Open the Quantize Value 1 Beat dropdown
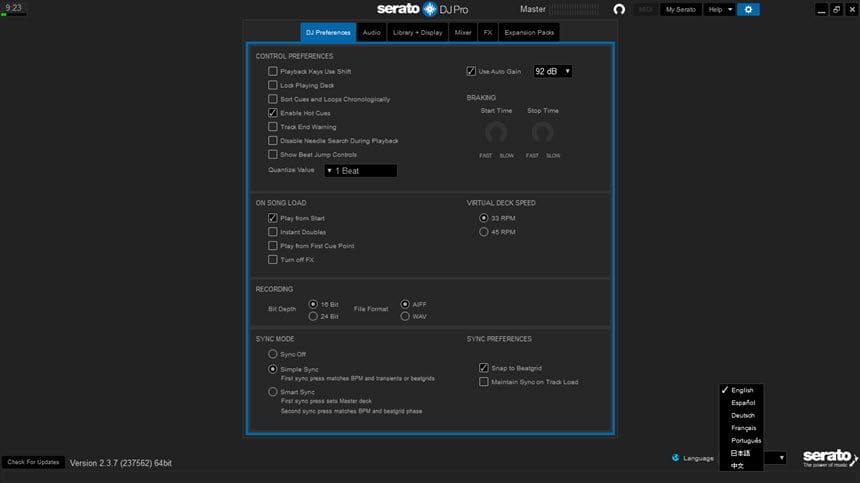The image size is (860, 483). [360, 171]
